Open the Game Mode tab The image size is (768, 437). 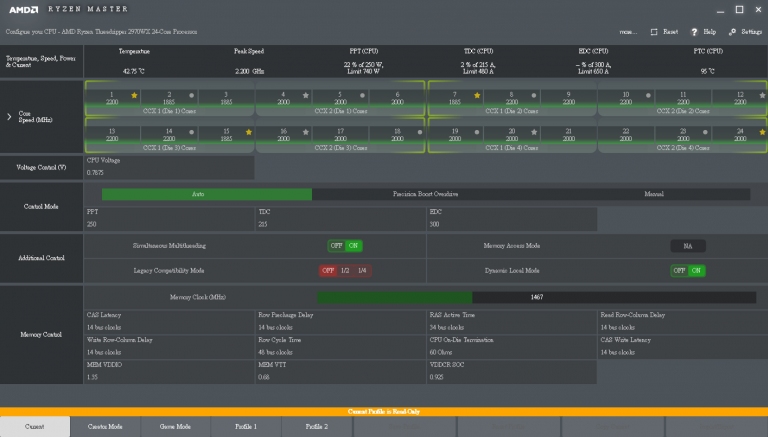pyautogui.click(x=175, y=427)
